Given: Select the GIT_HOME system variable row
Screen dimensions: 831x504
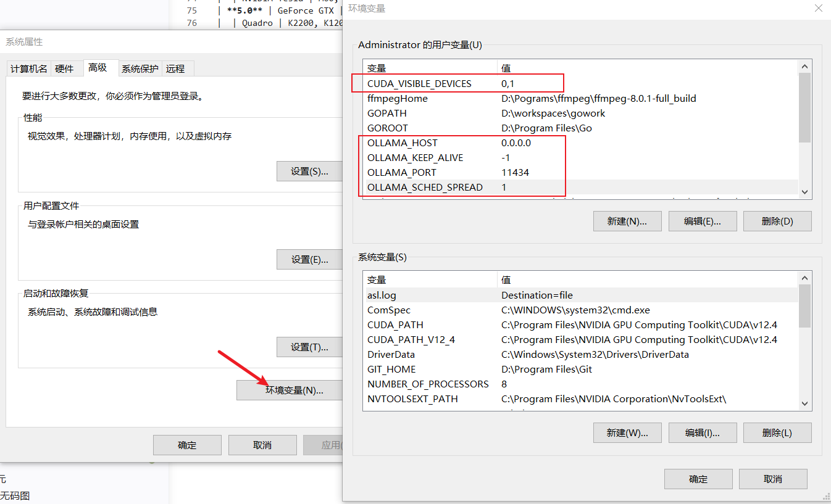Looking at the screenshot, I should tap(391, 369).
